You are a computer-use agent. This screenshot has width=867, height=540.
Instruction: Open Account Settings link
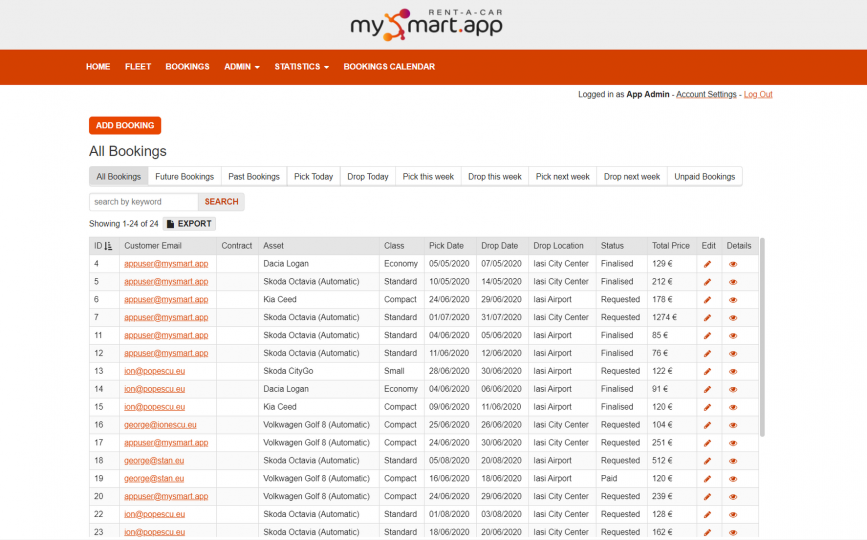tap(706, 95)
